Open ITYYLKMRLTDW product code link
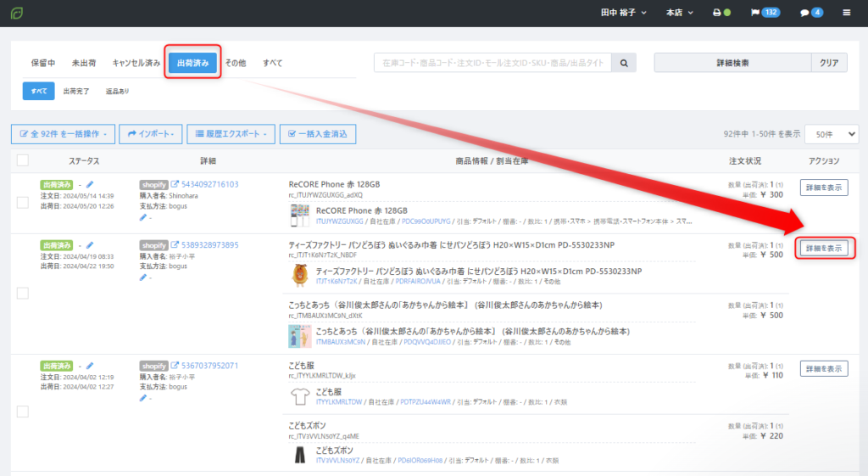The image size is (868, 476). 339,402
